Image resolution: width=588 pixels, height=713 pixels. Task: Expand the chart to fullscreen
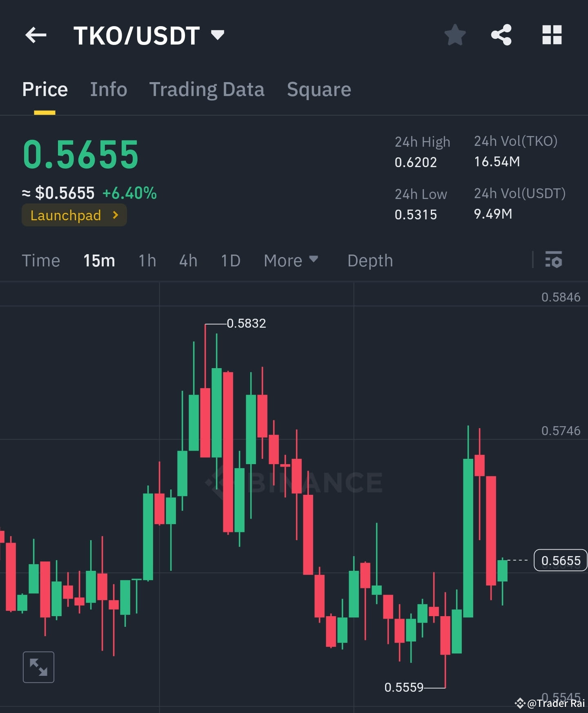(39, 667)
